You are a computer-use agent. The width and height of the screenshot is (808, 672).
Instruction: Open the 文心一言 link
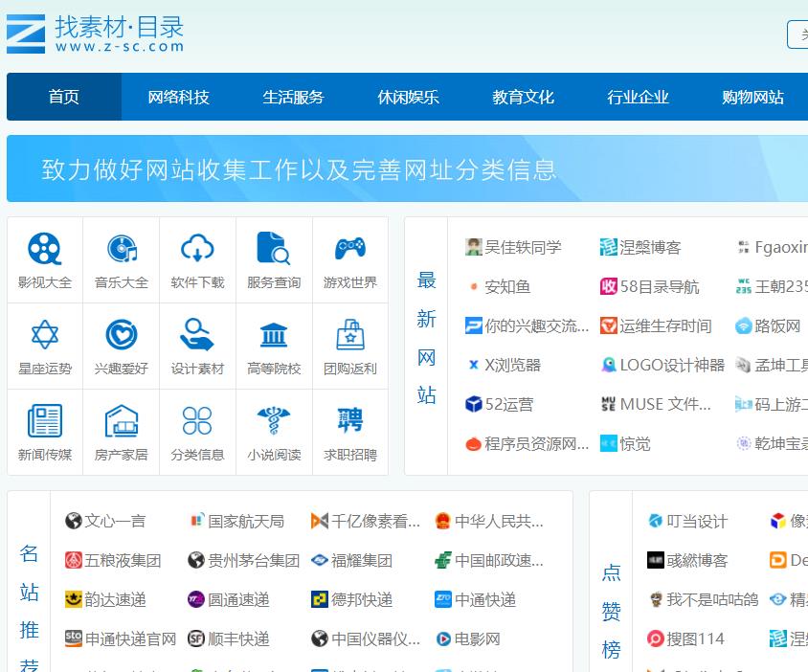coord(115,521)
